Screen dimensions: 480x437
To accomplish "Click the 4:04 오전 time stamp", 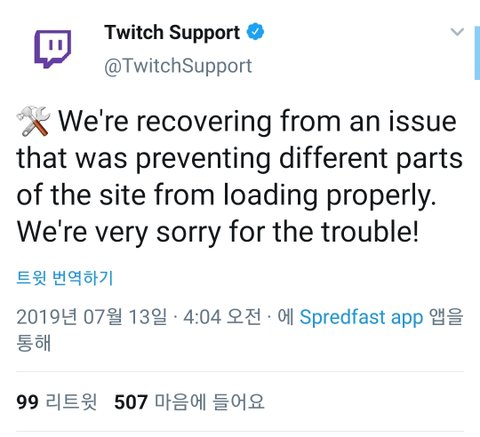I will pos(222,317).
